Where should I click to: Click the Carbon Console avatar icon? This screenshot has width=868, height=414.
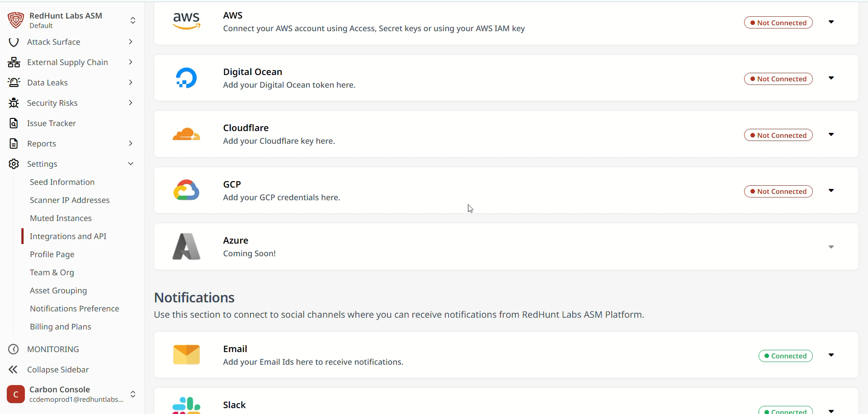click(x=16, y=394)
